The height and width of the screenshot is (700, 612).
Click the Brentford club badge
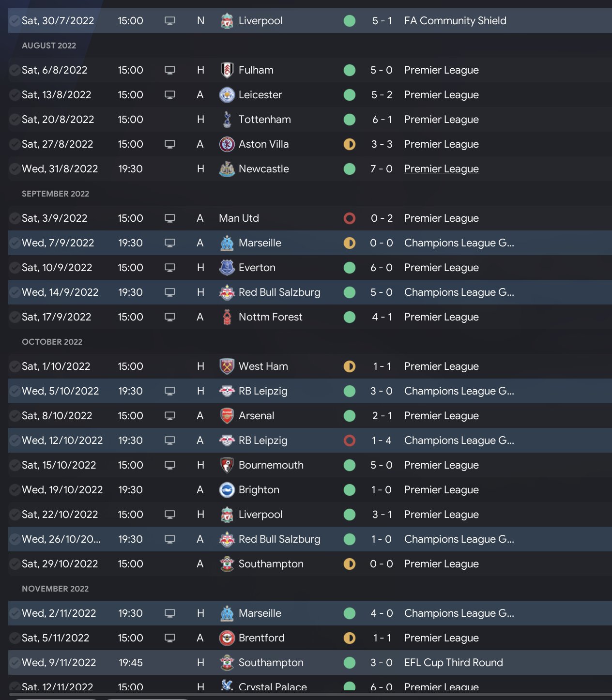coord(227,638)
